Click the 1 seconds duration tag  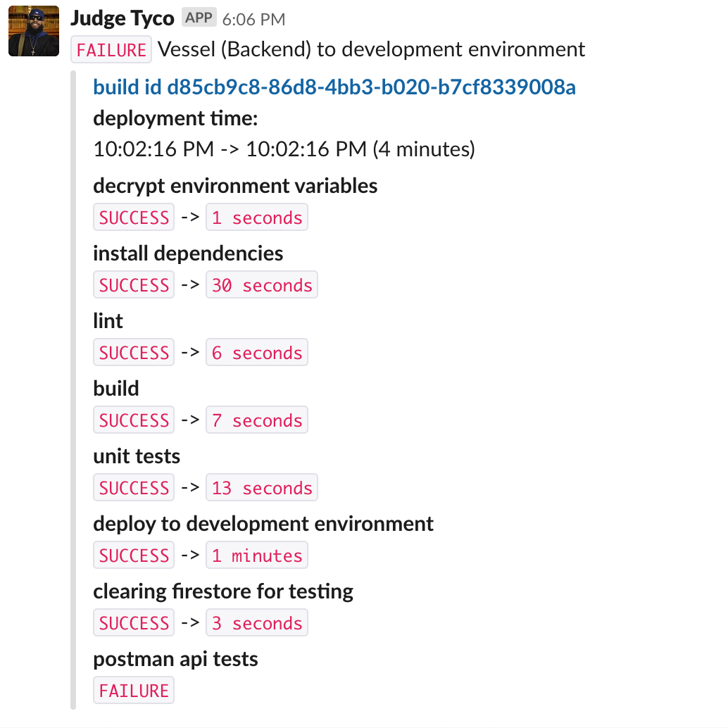(x=257, y=218)
